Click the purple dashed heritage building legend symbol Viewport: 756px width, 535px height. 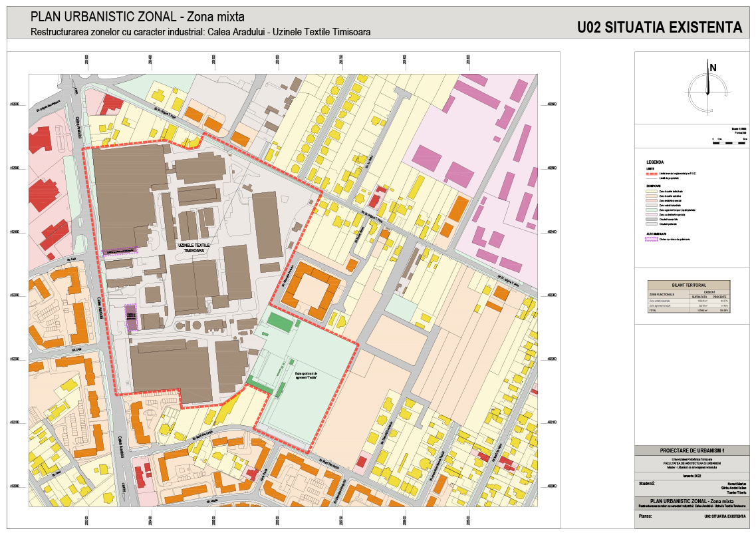click(x=652, y=240)
